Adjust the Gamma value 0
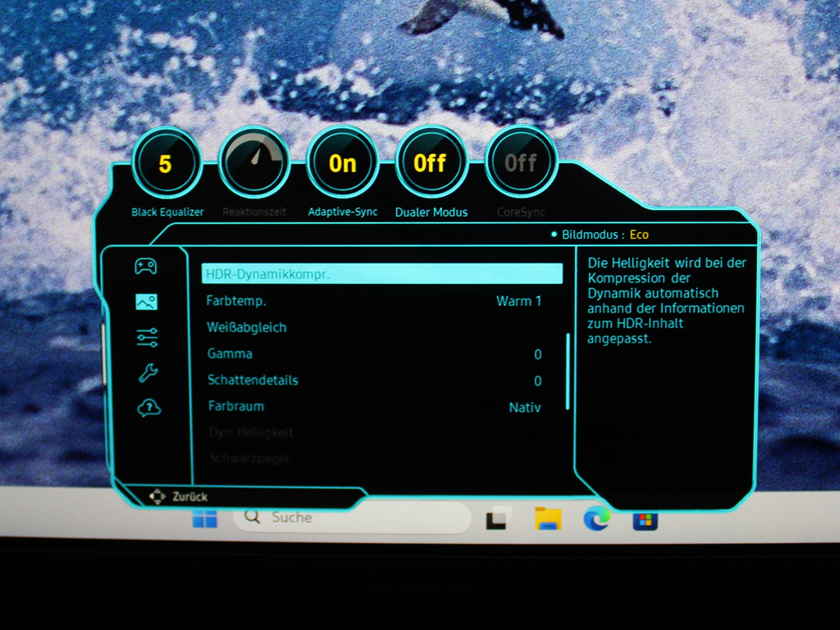The height and width of the screenshot is (630, 840). coord(538,354)
